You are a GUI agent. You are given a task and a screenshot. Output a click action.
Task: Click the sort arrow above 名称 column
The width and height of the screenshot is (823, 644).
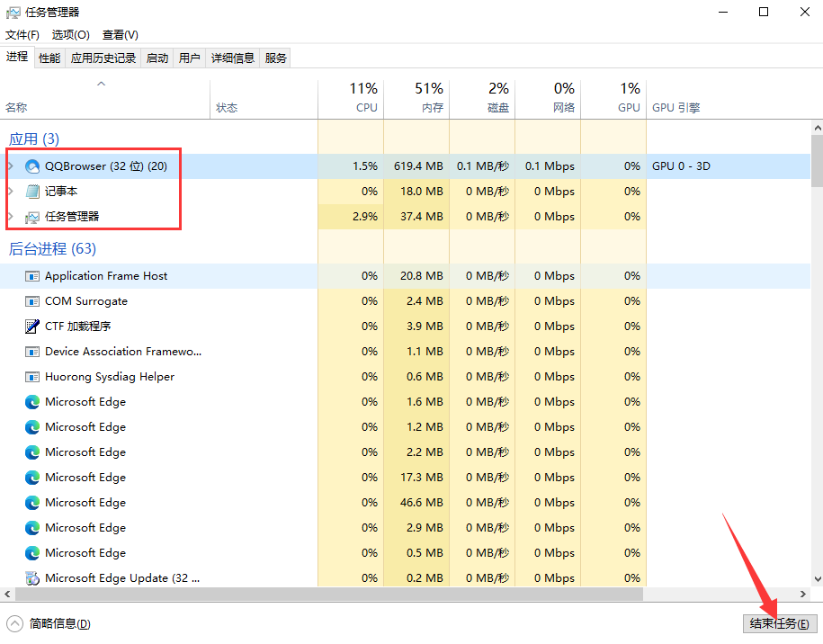click(102, 84)
